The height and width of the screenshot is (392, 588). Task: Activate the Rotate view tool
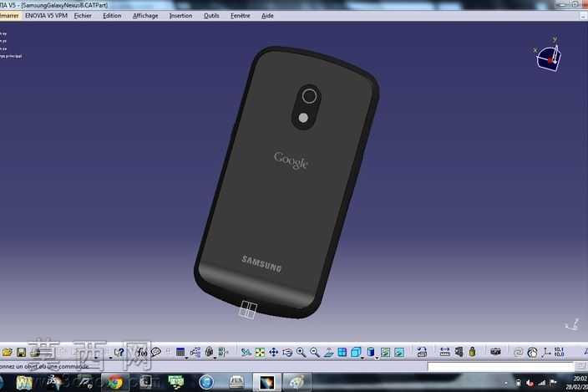(287, 352)
